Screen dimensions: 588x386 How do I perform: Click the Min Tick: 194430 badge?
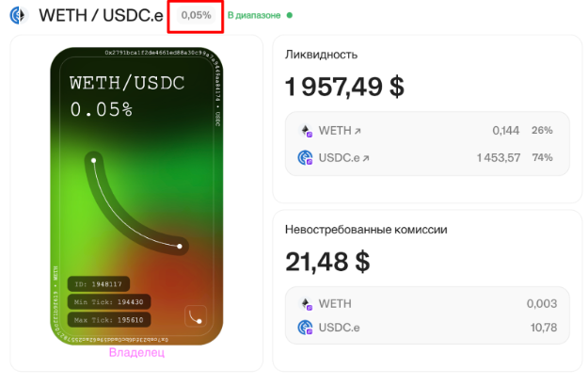pos(109,302)
